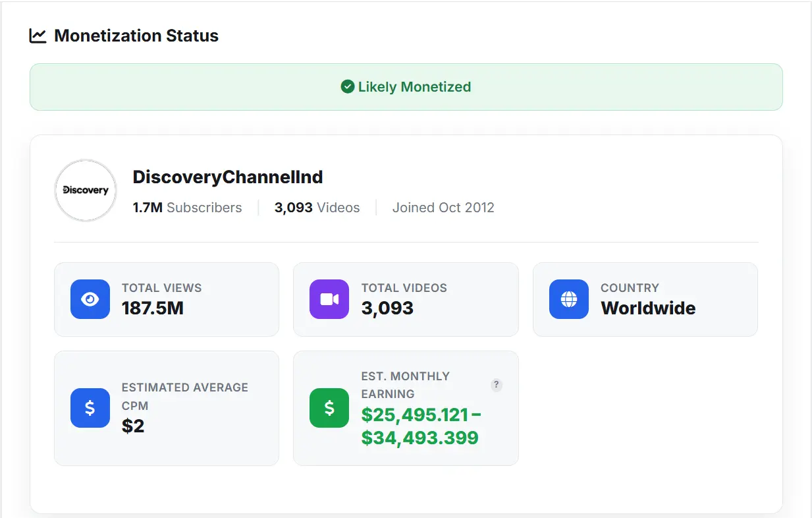Click the COUNTRY label

[630, 288]
